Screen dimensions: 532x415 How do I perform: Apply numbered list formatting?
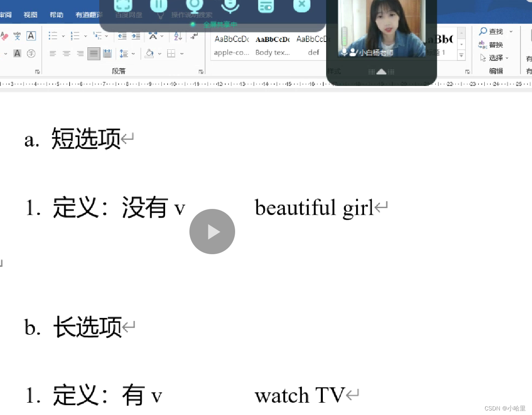75,36
